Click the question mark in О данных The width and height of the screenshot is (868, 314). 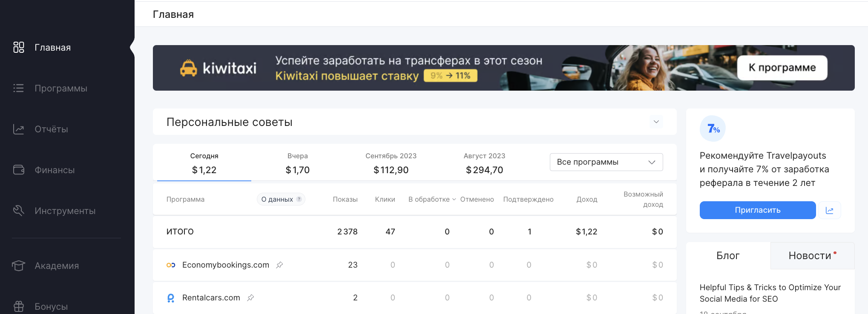(x=299, y=199)
